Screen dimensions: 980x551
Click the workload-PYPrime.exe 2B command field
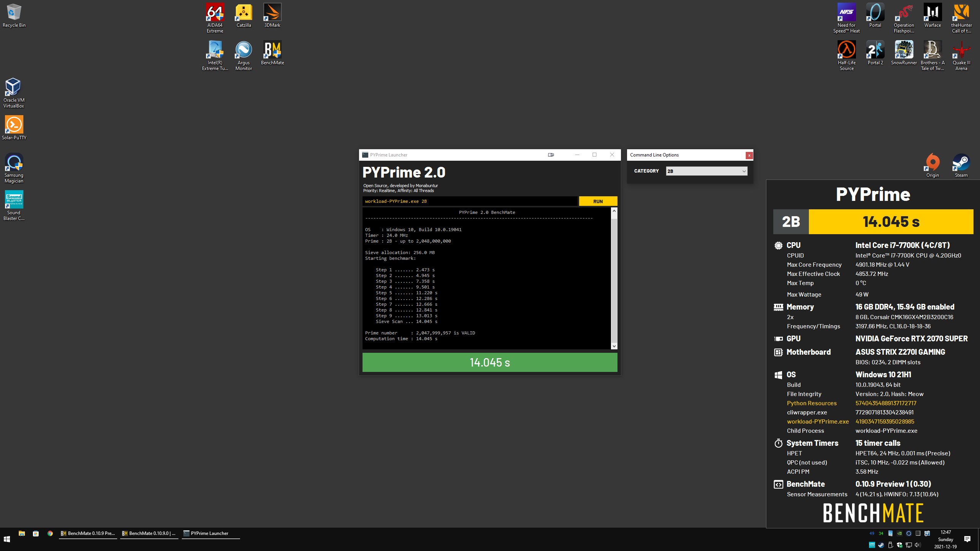coord(470,201)
